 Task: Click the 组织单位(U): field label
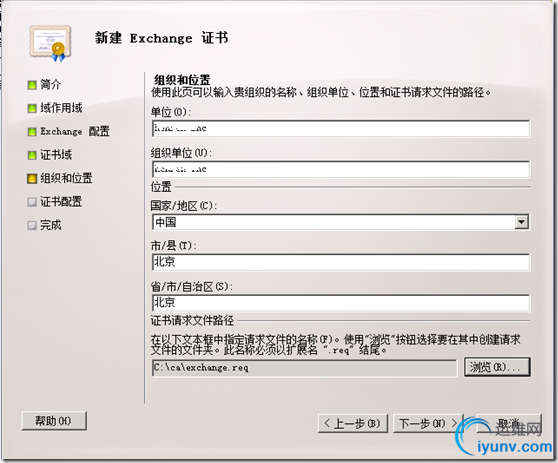pos(181,153)
